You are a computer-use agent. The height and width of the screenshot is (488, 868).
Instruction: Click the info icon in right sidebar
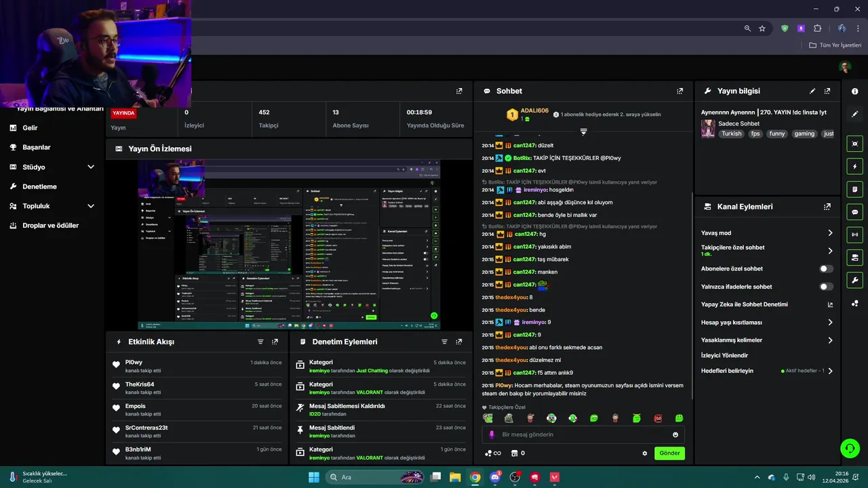click(854, 91)
